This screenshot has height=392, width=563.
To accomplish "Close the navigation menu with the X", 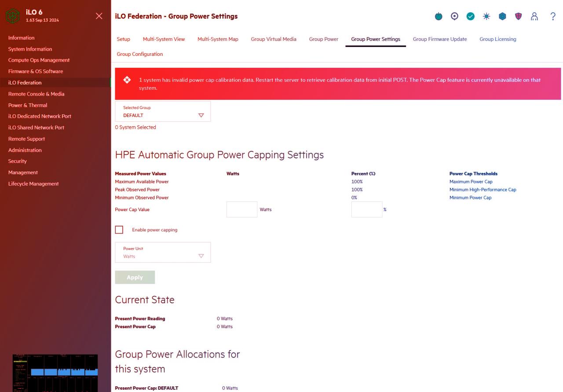I will [x=99, y=16].
